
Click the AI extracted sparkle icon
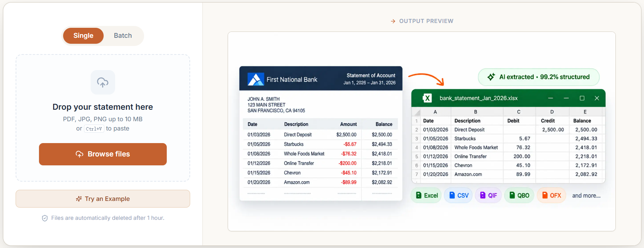[491, 77]
